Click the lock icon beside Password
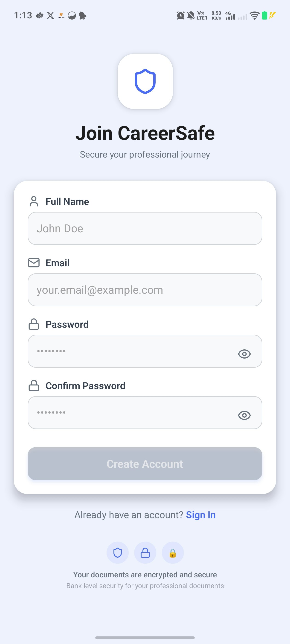This screenshot has width=290, height=644. [x=34, y=324]
